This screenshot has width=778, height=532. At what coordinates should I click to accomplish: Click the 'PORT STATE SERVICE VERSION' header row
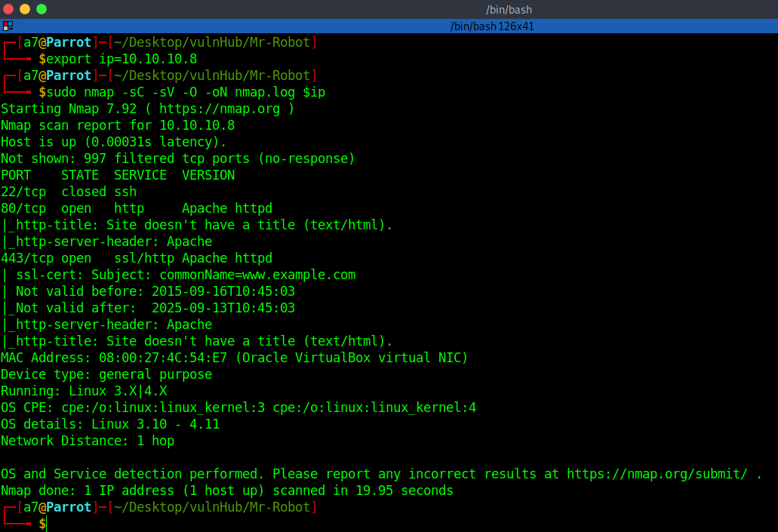pos(118,175)
